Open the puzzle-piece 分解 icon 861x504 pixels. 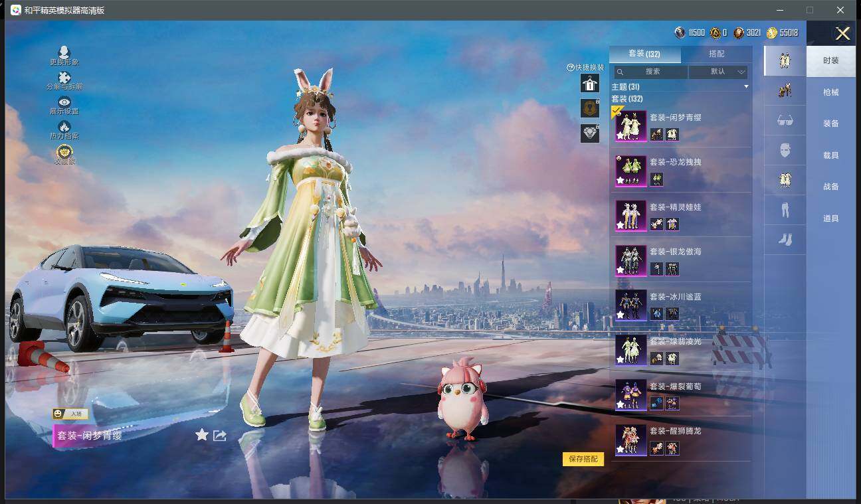64,77
